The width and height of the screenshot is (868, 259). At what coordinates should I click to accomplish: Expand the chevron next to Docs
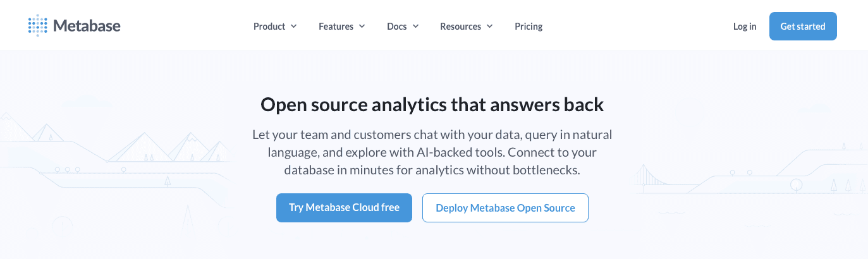[x=416, y=27]
